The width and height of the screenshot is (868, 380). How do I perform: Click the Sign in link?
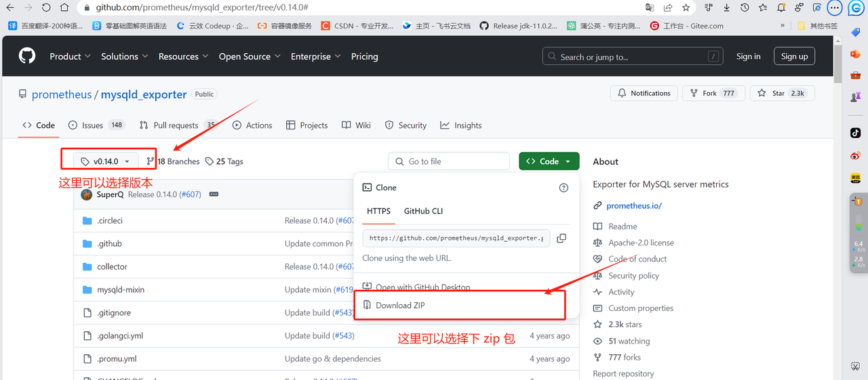tap(749, 56)
